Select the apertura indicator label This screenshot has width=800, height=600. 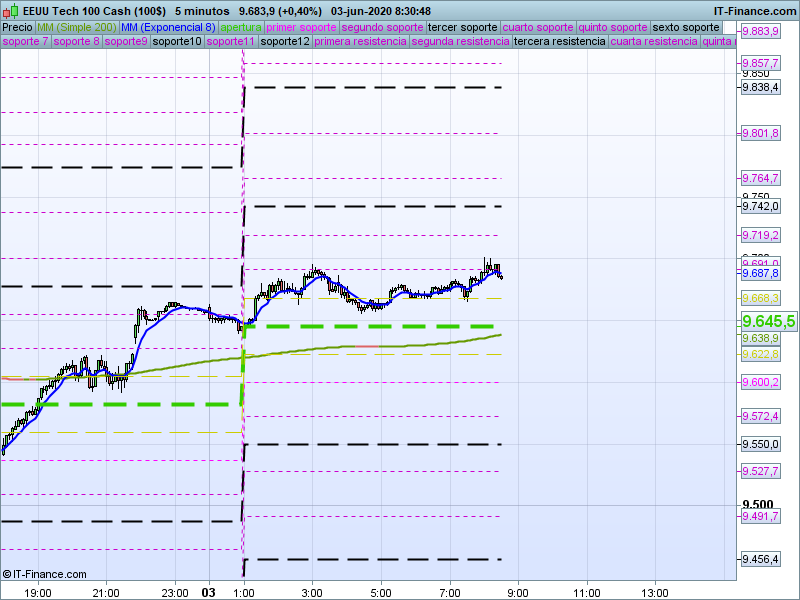[241, 27]
